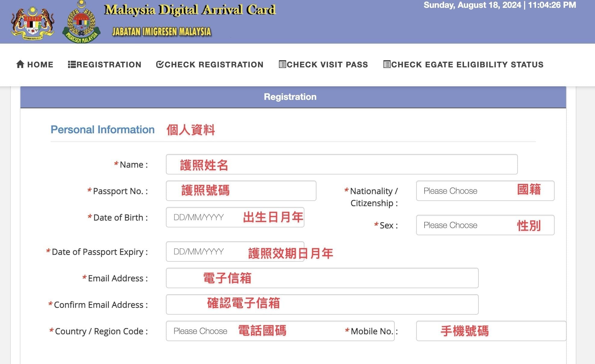
Task: Click the Egate Eligibility Status document icon
Action: (387, 64)
